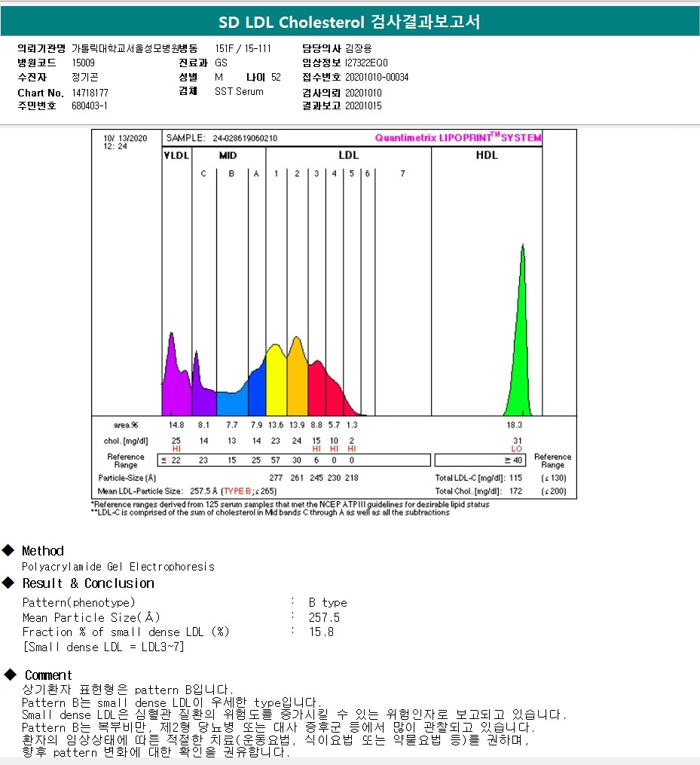Select the purple VLDL peak in chart

[x=174, y=377]
